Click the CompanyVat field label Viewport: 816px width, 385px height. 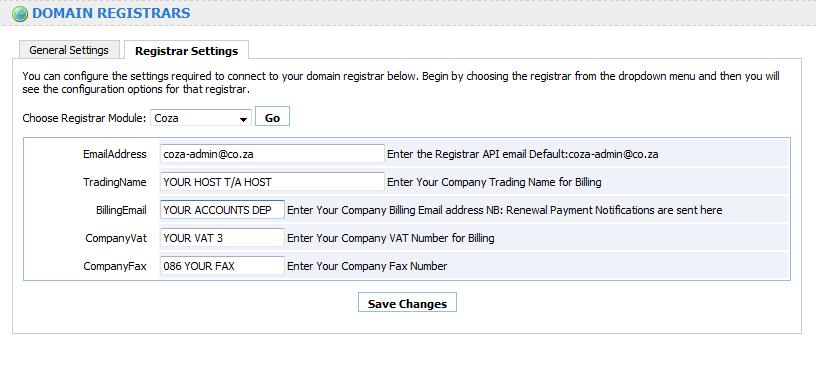point(116,238)
